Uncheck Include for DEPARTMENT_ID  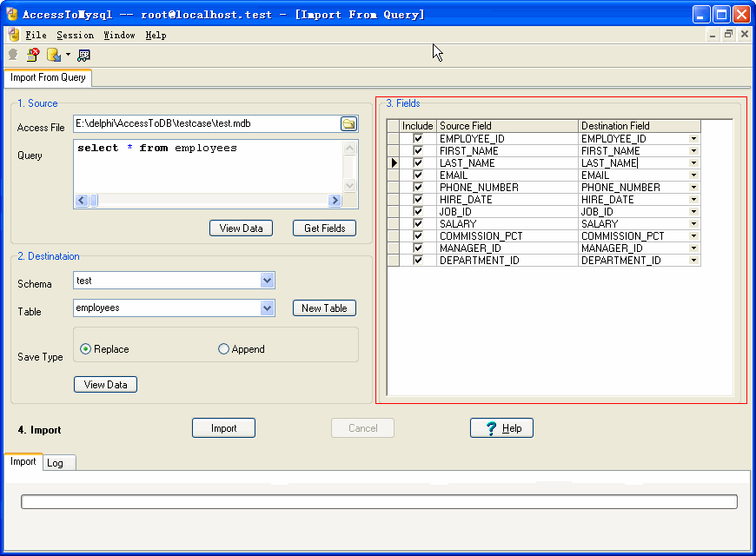tap(418, 261)
